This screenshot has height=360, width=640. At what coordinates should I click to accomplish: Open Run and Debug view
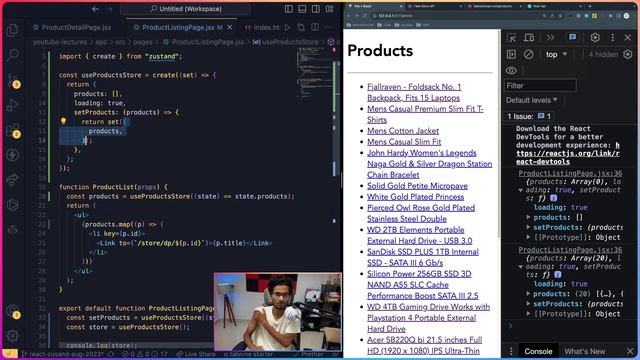click(13, 105)
